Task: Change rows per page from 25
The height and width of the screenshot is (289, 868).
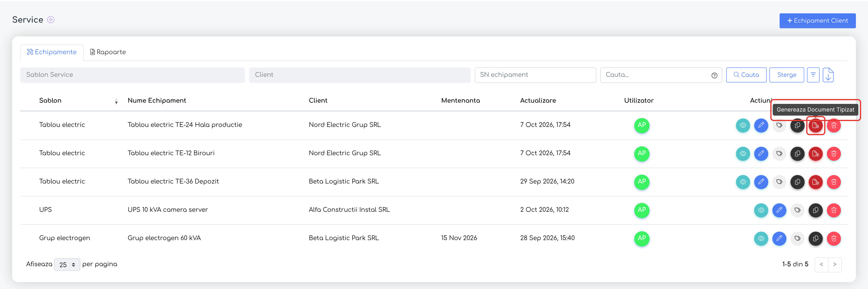Action: coord(67,265)
